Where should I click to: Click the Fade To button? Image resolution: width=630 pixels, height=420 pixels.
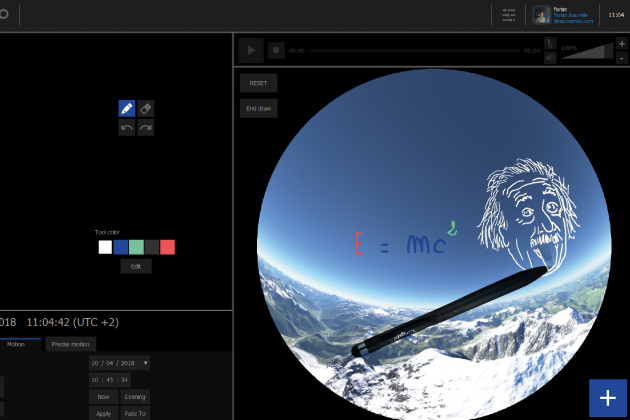[135, 413]
